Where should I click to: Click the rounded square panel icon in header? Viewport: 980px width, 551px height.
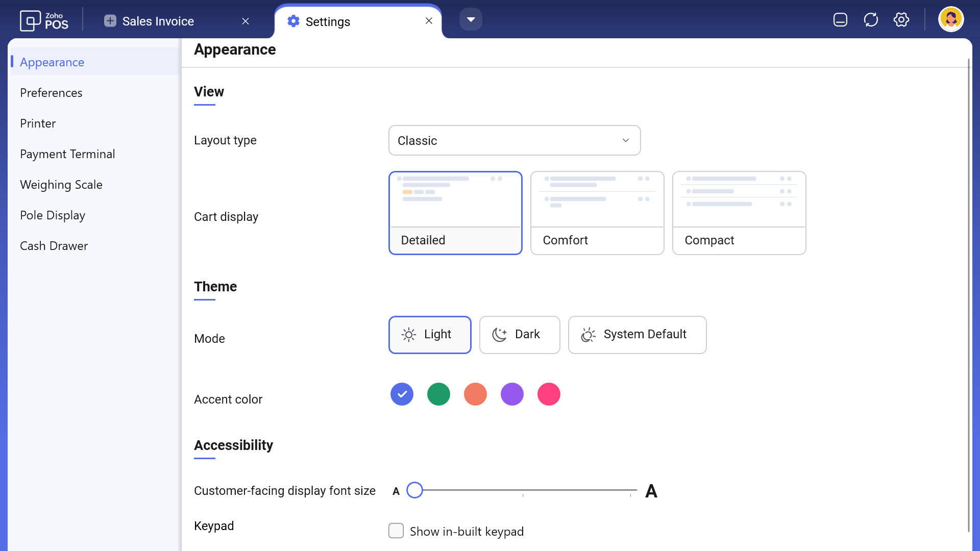tap(840, 20)
